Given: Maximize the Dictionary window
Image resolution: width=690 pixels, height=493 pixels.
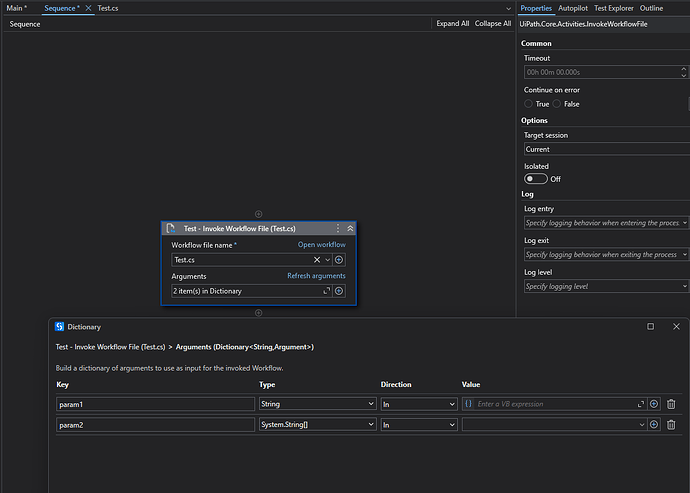Looking at the screenshot, I should [650, 327].
